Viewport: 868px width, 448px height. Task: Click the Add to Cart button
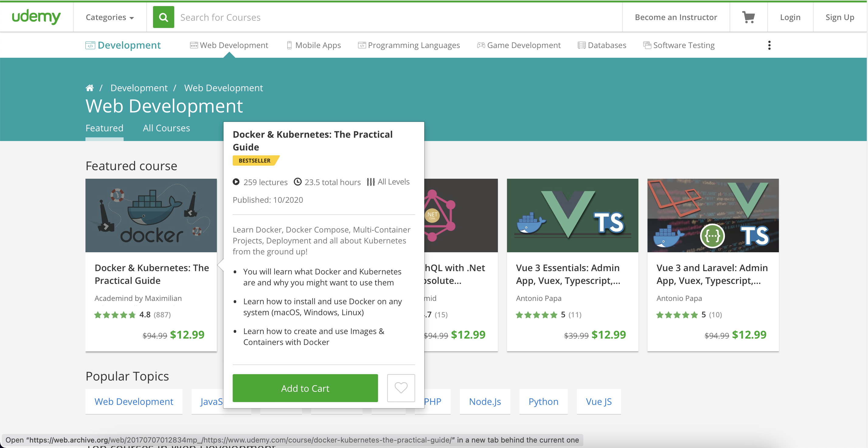(305, 388)
